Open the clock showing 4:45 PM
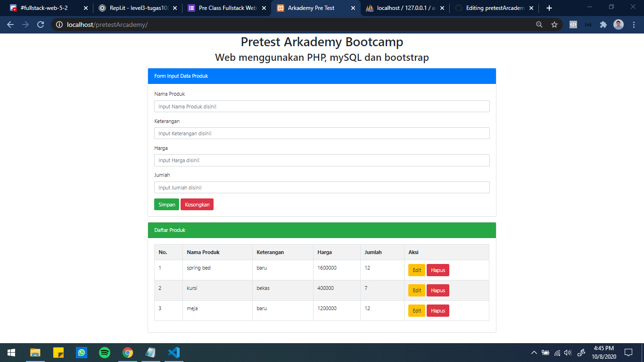 tap(603, 353)
